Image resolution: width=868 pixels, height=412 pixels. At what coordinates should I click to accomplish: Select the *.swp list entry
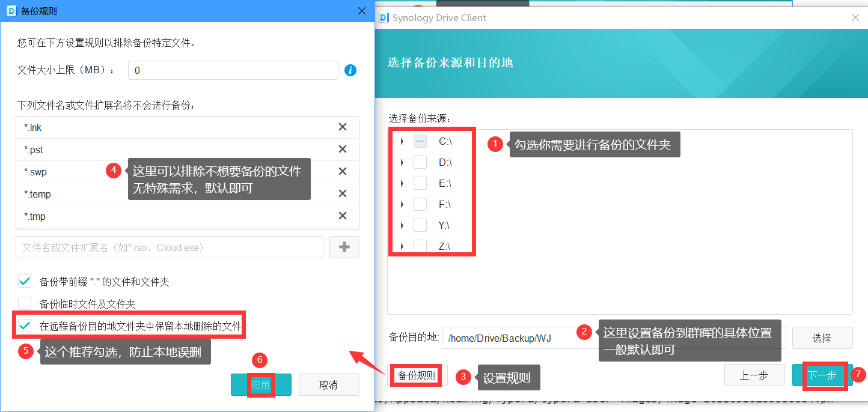tap(188, 171)
